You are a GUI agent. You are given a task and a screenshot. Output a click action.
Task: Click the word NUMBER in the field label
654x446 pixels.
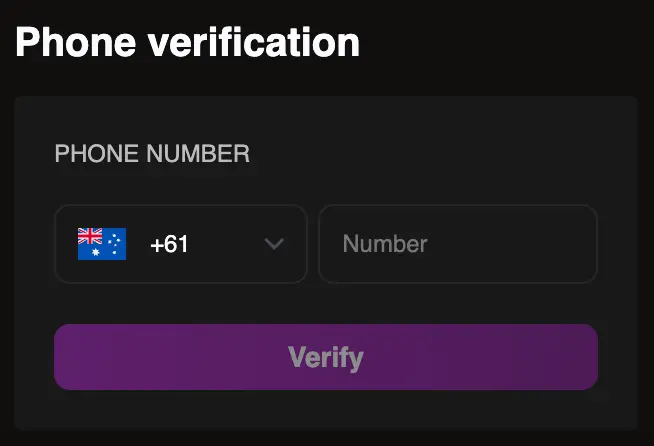coord(198,154)
